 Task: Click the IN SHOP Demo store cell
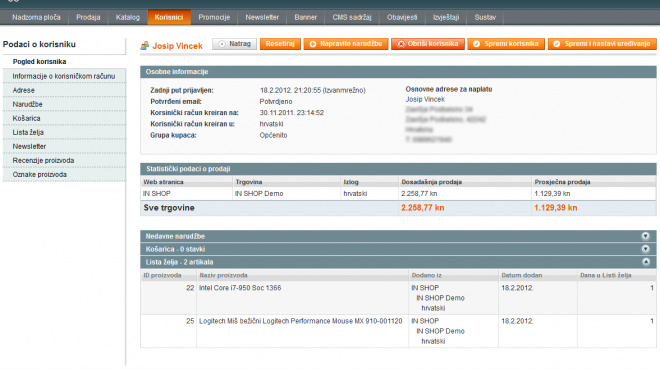pos(286,194)
